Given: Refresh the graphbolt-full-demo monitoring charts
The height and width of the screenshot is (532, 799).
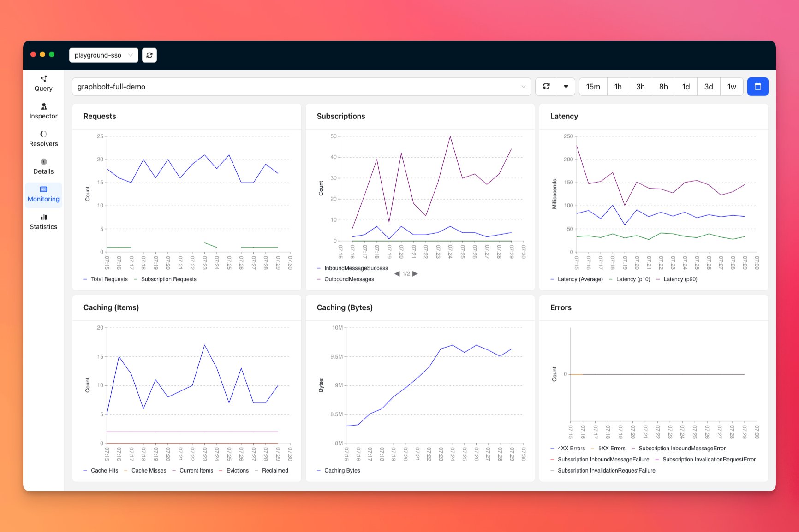Looking at the screenshot, I should 546,87.
